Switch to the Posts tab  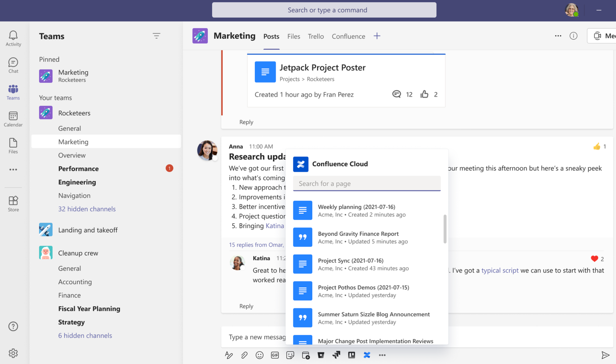(x=271, y=36)
